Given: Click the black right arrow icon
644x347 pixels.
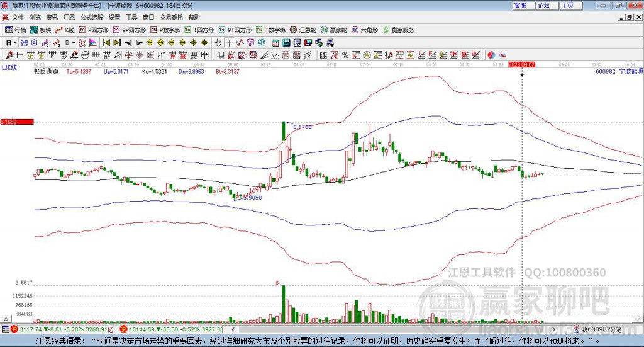Looking at the screenshot, I should point(139,43).
